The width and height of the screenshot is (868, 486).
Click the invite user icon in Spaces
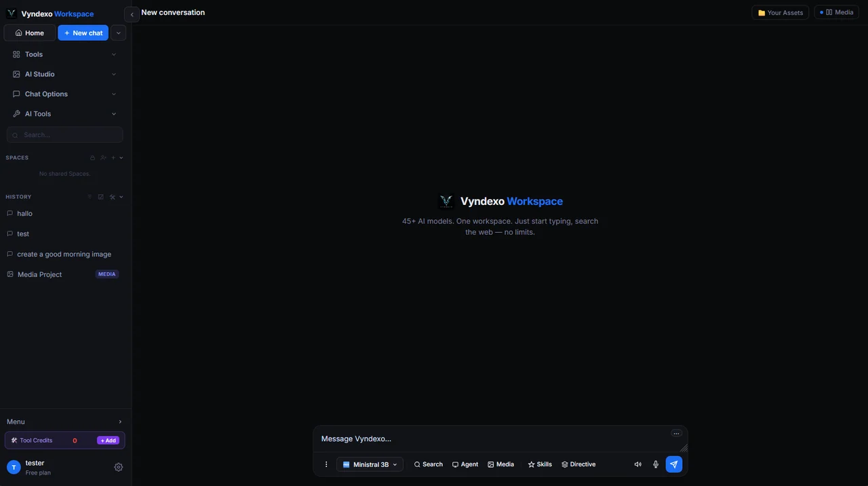pos(103,157)
